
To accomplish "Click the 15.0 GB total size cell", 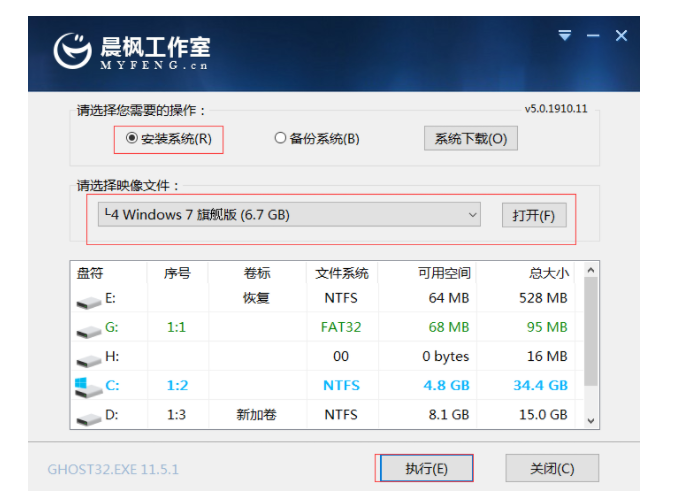I will pos(543,415).
